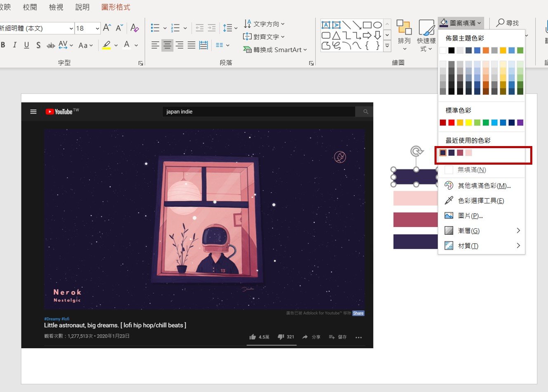Viewport: 548px width, 392px height.
Task: Apply numbered list formatting
Action: (x=175, y=28)
